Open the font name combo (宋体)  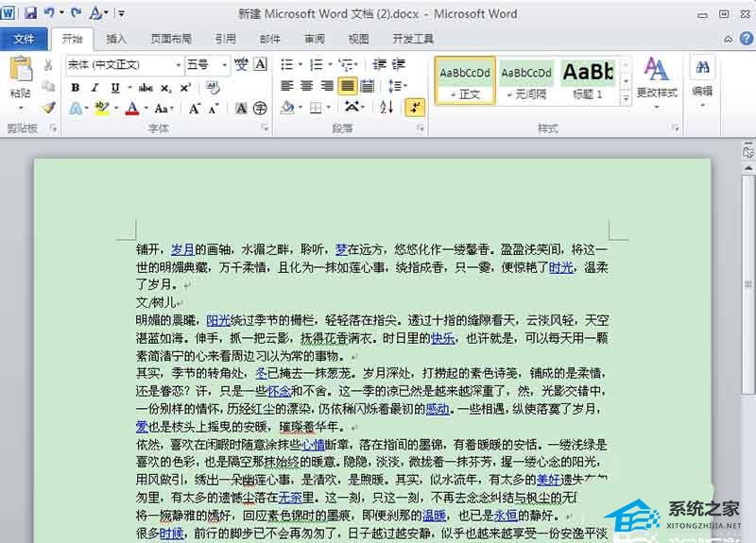tap(125, 64)
